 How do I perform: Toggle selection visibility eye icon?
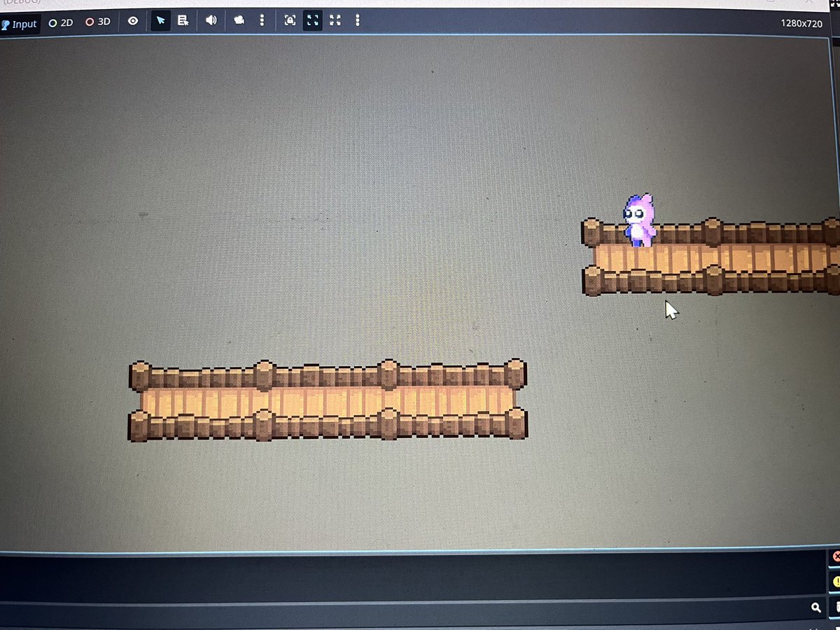(133, 21)
